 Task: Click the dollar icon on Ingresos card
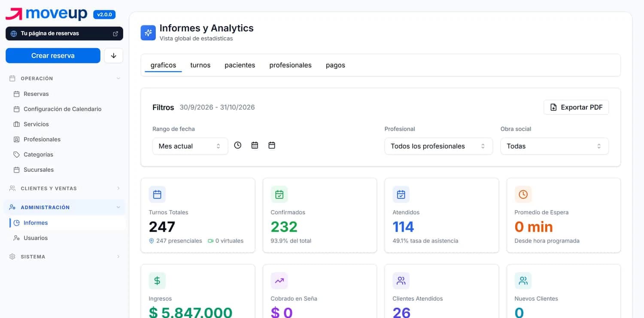pyautogui.click(x=157, y=281)
